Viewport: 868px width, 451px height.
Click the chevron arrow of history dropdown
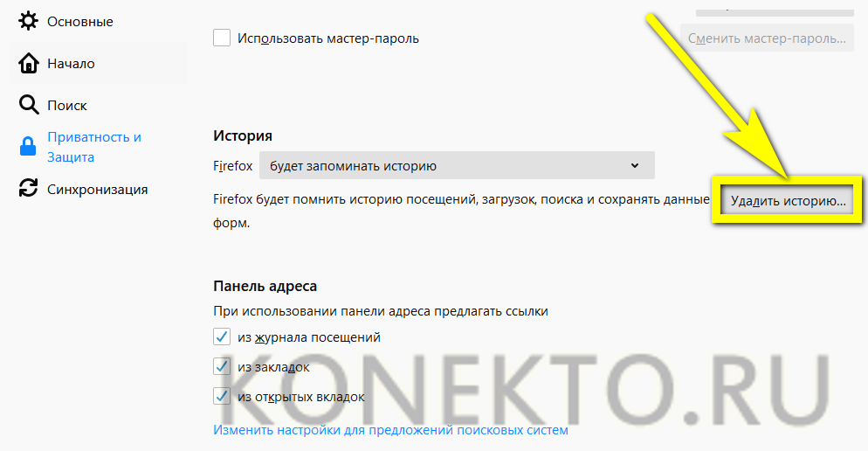point(634,165)
